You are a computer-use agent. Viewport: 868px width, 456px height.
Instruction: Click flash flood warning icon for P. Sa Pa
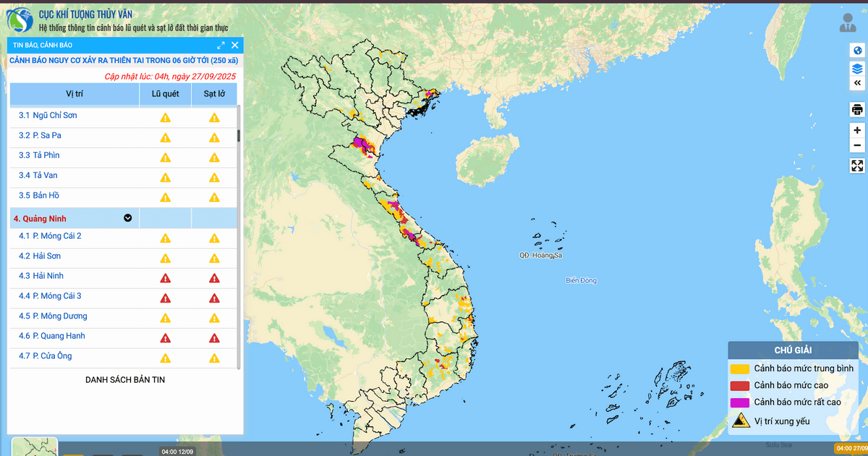tap(166, 138)
